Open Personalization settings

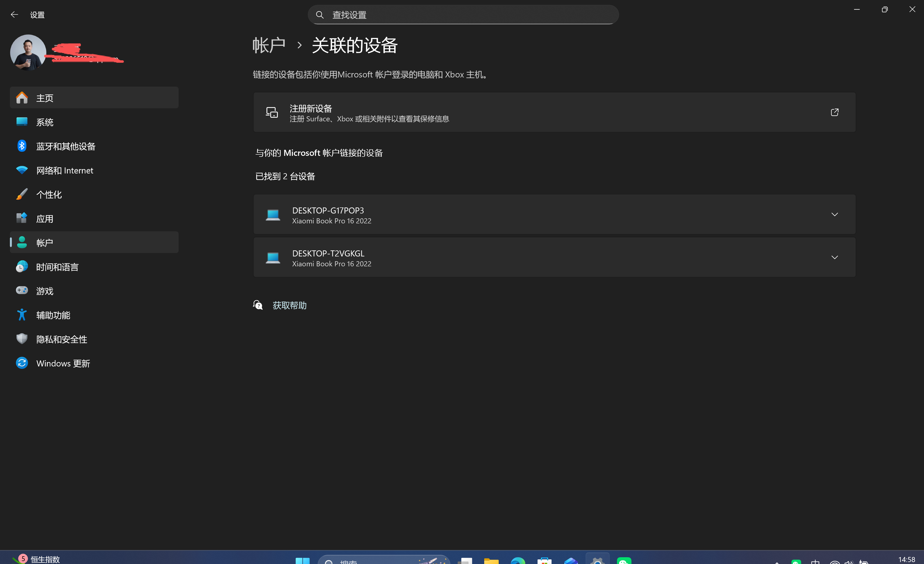click(49, 194)
